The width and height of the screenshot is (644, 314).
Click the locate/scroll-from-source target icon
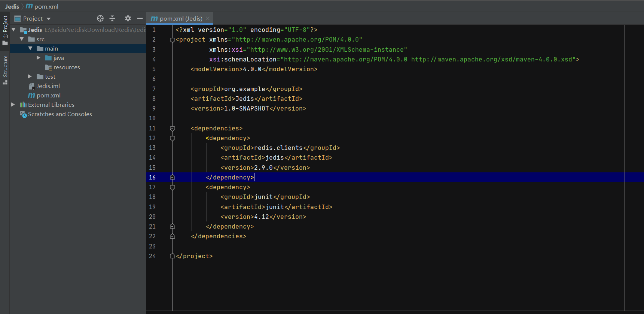100,18
